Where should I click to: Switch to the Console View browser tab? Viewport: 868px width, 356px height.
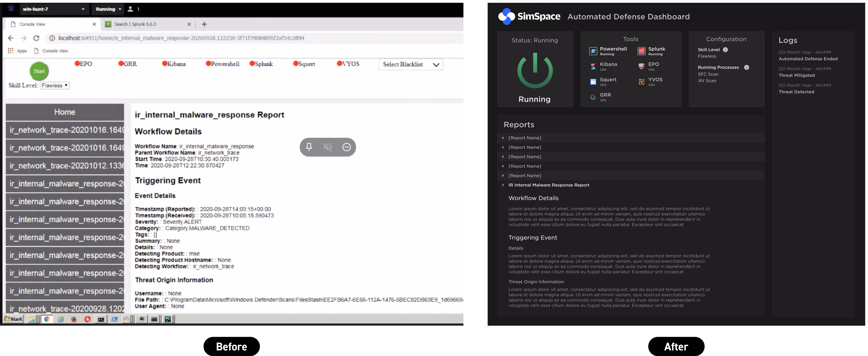click(x=53, y=24)
